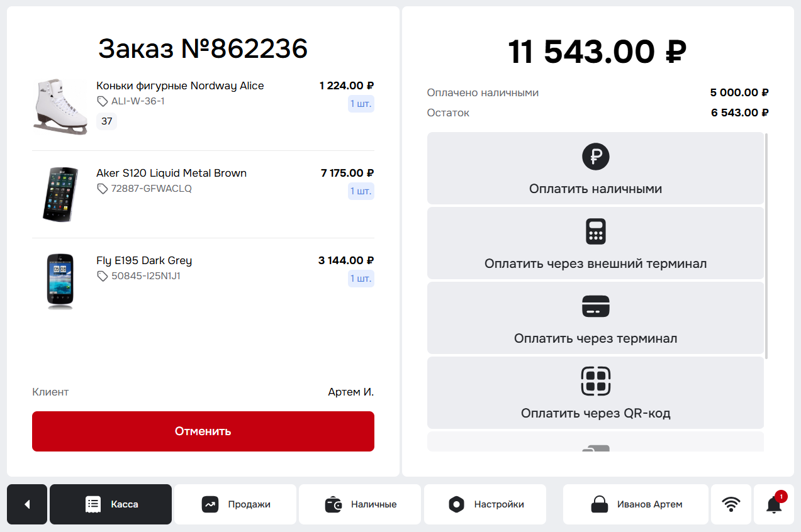801x532 pixels.
Task: Click the size 37 badge
Action: (106, 121)
